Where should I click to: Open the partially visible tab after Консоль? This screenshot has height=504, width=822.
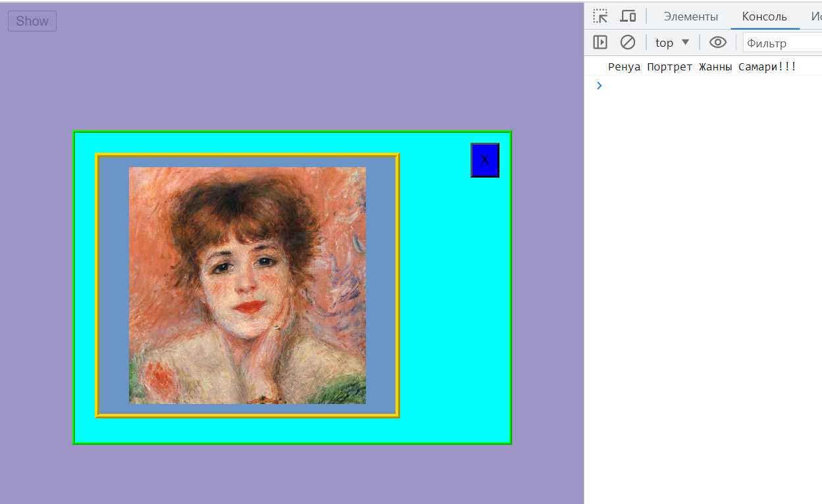click(x=815, y=17)
